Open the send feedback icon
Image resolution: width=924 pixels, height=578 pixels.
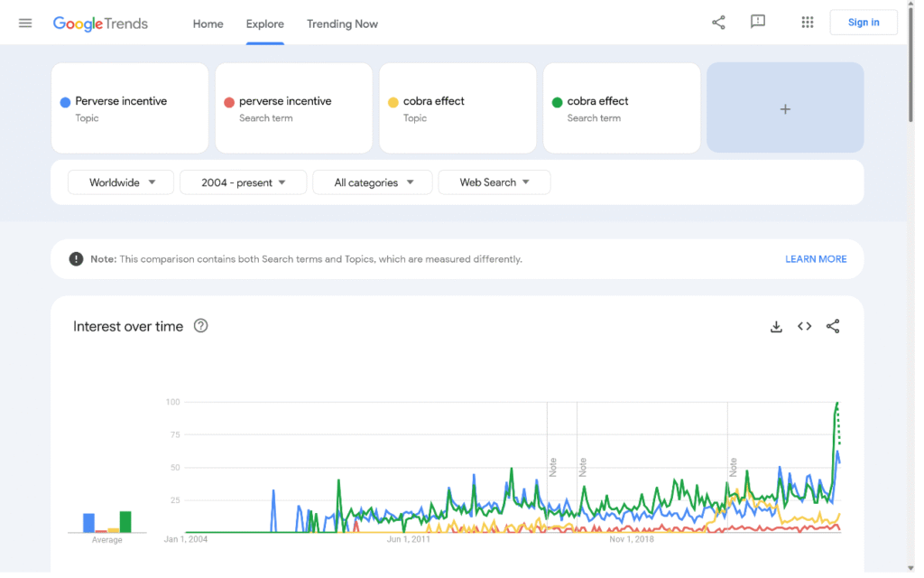click(x=758, y=23)
